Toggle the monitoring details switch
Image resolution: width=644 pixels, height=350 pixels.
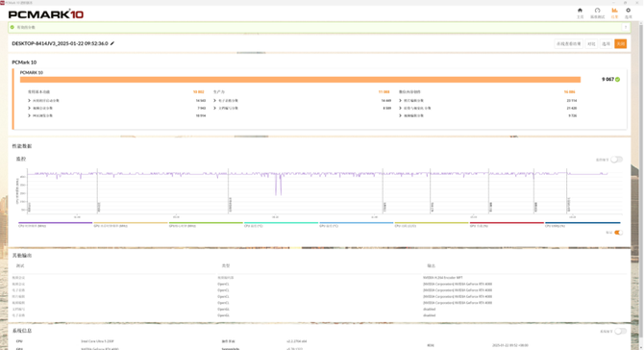point(616,160)
